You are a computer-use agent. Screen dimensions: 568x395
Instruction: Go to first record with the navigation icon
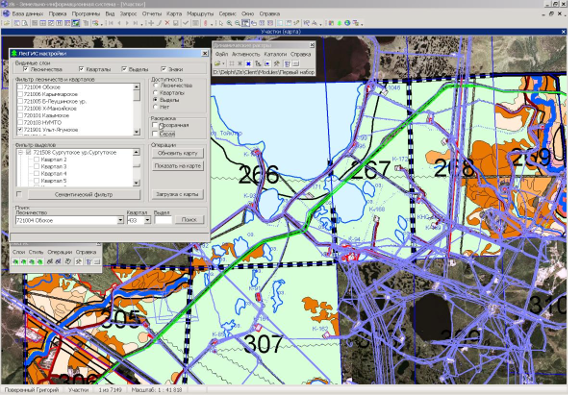coord(111,23)
